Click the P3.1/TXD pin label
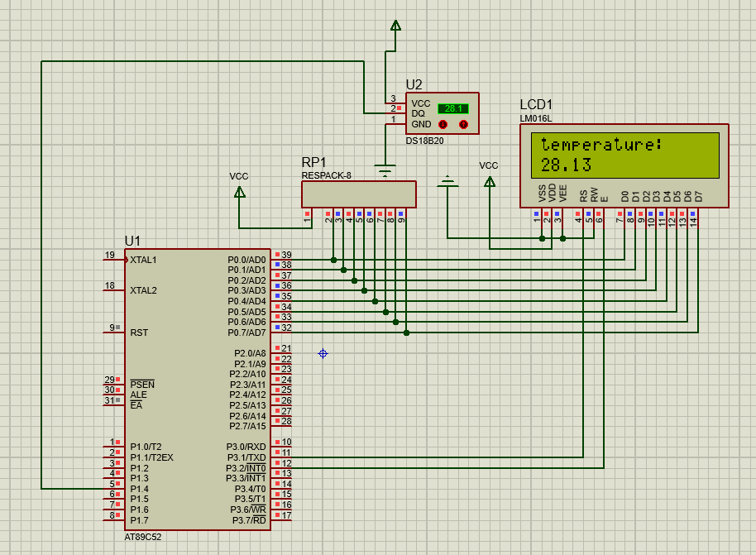This screenshot has height=555, width=756. click(246, 457)
